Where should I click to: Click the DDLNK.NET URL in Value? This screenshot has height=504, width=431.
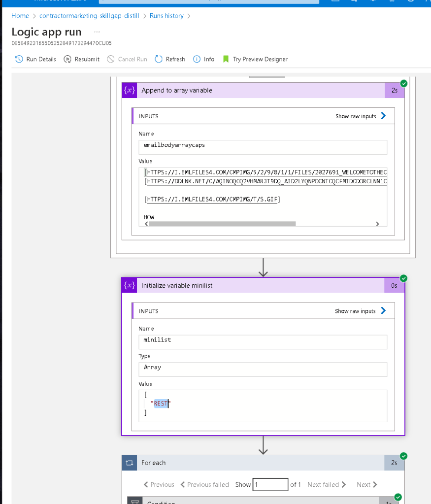(x=267, y=181)
